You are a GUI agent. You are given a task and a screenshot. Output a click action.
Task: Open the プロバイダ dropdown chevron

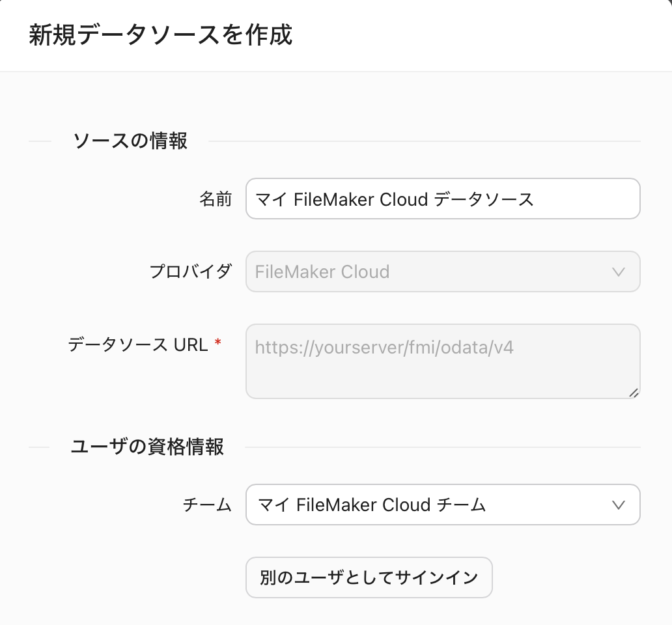(619, 271)
